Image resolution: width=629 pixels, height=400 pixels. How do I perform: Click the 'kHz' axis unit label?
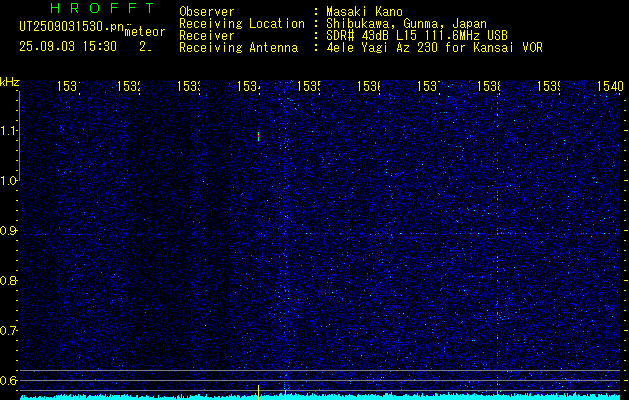tap(10, 83)
